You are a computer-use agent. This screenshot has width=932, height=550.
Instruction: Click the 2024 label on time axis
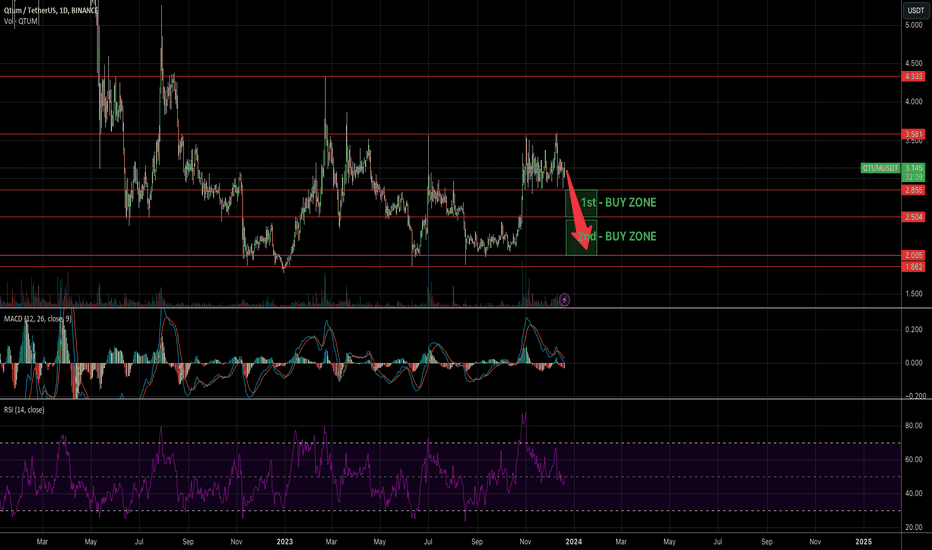pyautogui.click(x=574, y=542)
